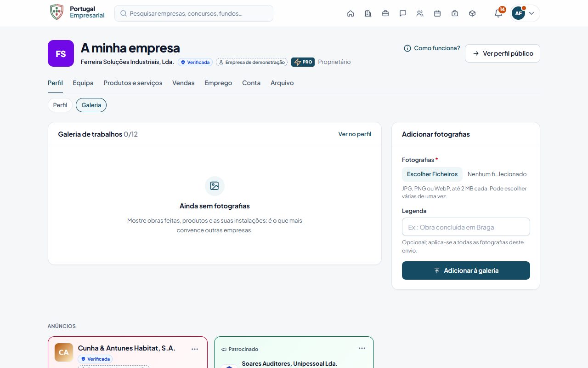The height and width of the screenshot is (368, 588).
Task: Click the empty gallery image placeholder icon
Action: tap(215, 186)
